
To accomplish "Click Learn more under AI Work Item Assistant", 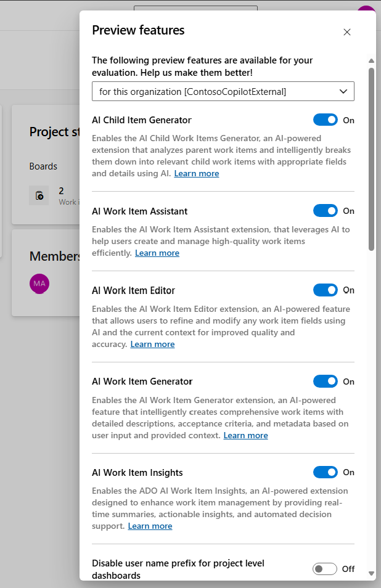I will coord(157,253).
